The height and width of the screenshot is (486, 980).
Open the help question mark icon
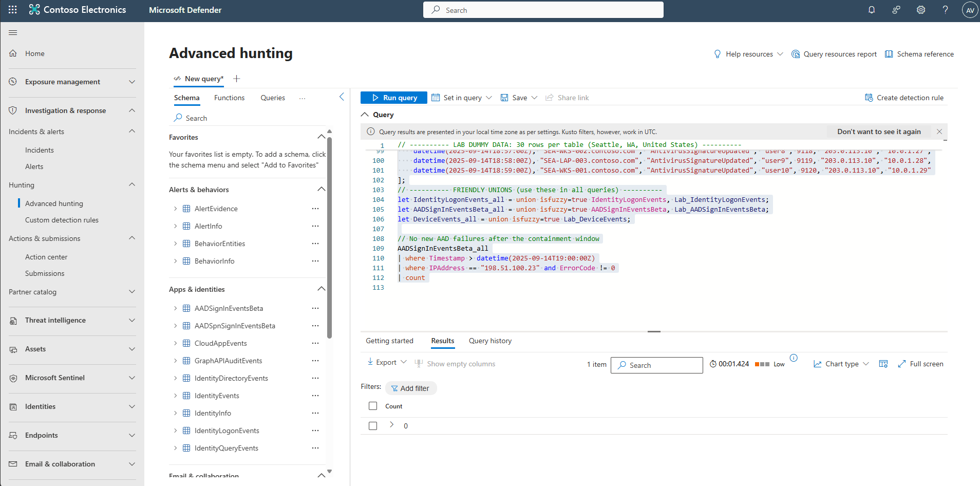tap(945, 10)
